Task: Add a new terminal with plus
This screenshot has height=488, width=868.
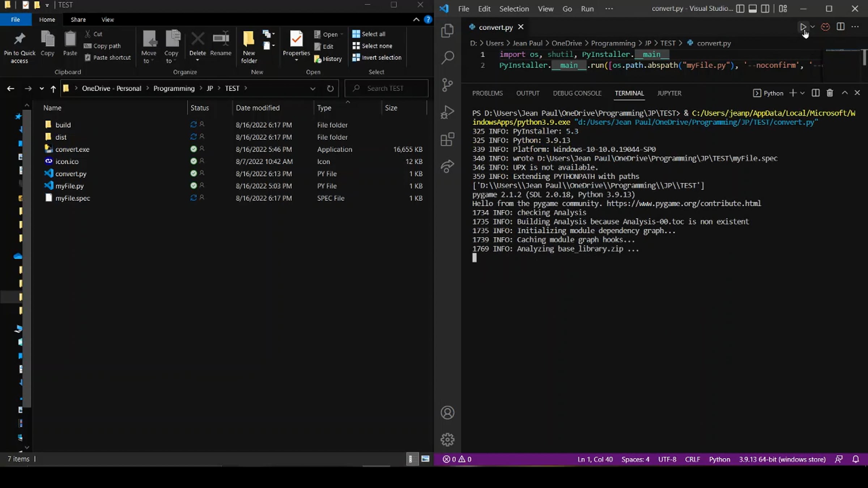Action: (793, 93)
